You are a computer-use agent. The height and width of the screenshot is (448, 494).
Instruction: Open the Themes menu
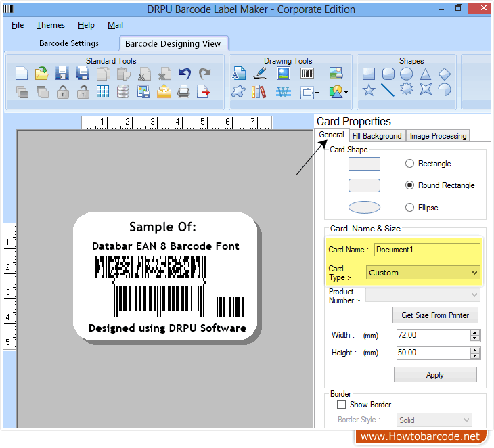tap(50, 25)
